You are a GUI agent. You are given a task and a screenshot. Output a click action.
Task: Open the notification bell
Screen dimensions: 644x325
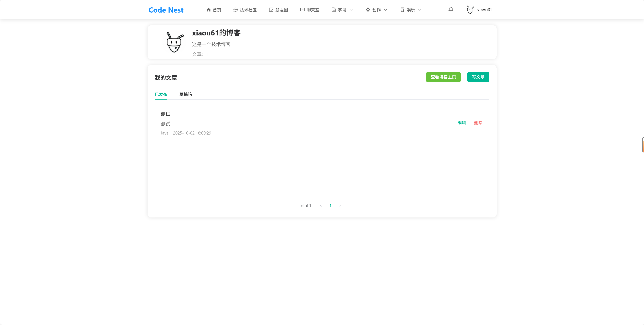click(451, 9)
